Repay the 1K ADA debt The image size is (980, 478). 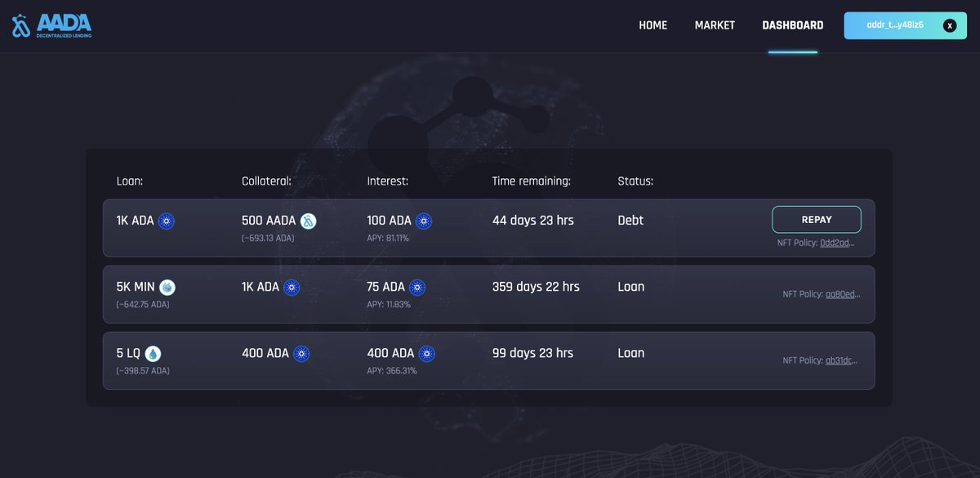817,220
